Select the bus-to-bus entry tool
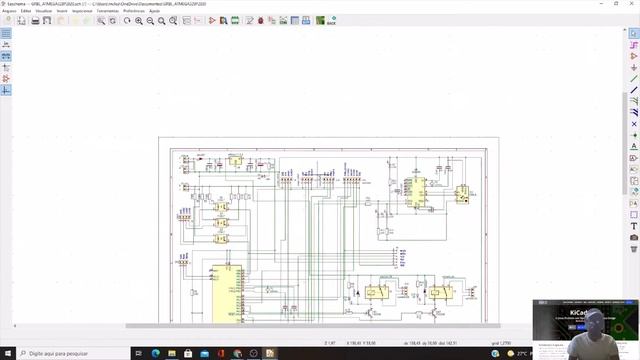This screenshot has height=360, width=640. click(x=634, y=113)
